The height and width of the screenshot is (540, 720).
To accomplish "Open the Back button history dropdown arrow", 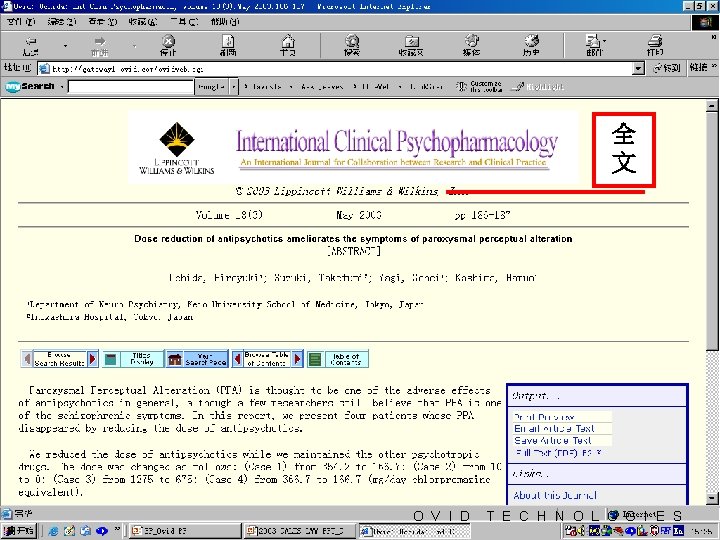I will point(65,46).
